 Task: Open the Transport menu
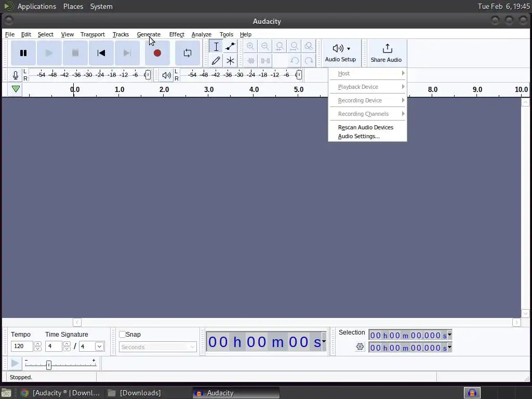point(92,34)
